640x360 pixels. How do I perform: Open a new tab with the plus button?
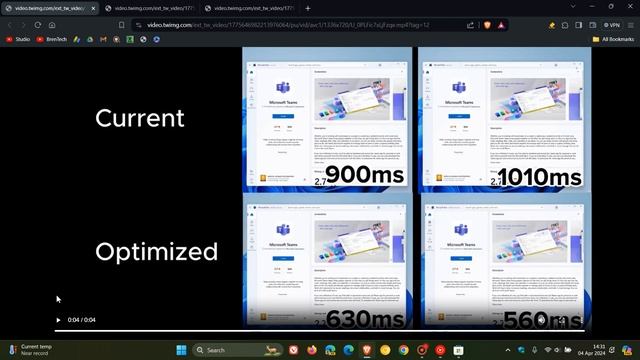click(x=308, y=8)
